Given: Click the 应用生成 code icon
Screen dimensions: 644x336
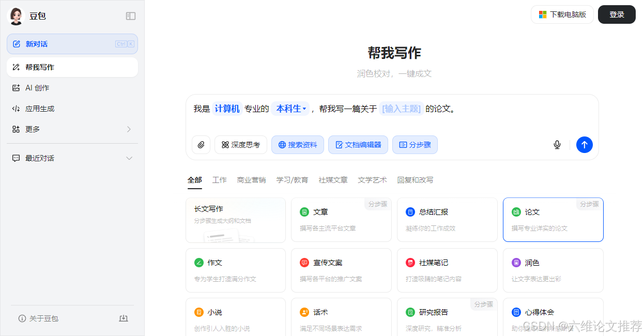Looking at the screenshot, I should pyautogui.click(x=16, y=109).
